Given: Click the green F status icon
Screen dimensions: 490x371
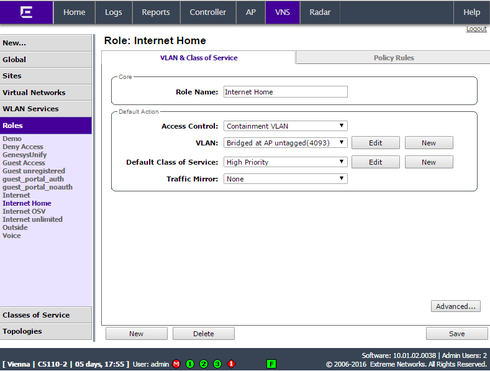Looking at the screenshot, I should (271, 364).
